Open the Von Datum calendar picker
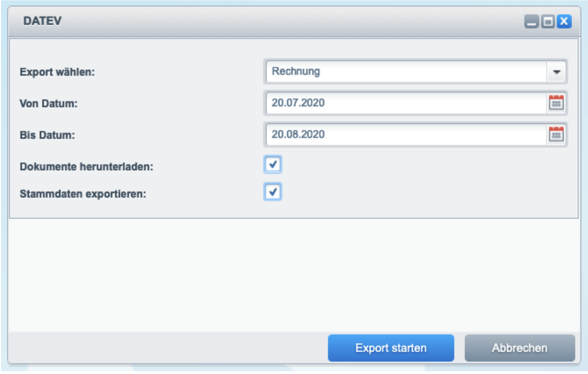 tap(556, 103)
